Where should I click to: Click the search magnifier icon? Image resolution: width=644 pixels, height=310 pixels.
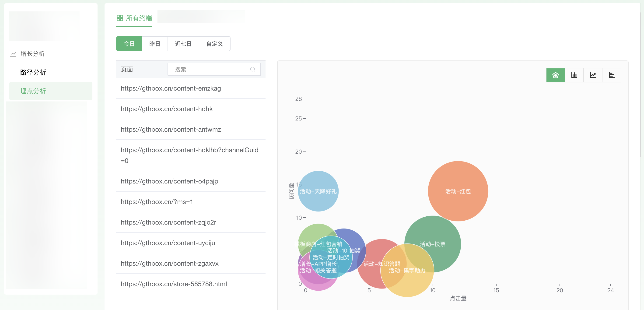click(x=252, y=69)
